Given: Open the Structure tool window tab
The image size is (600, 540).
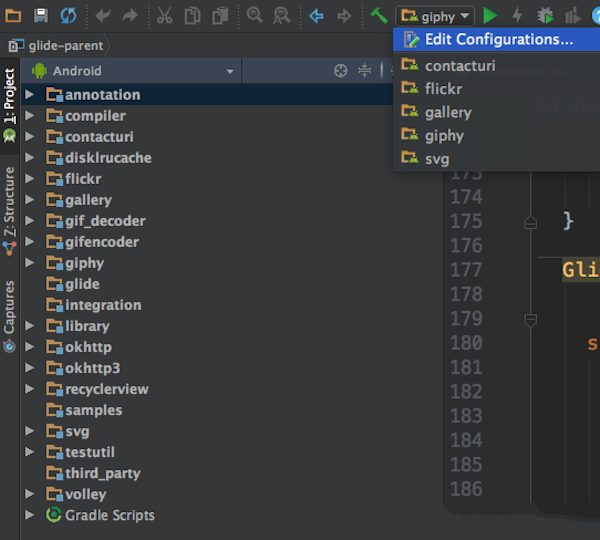Looking at the screenshot, I should point(9,207).
